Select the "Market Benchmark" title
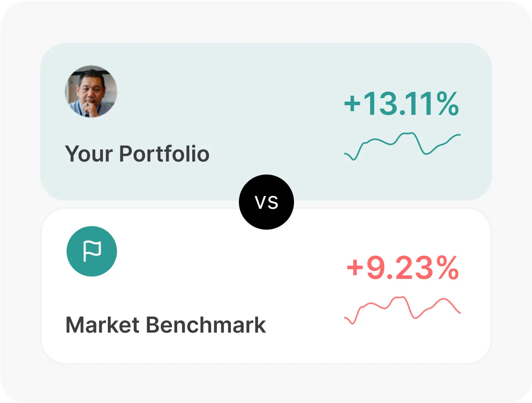 click(166, 325)
